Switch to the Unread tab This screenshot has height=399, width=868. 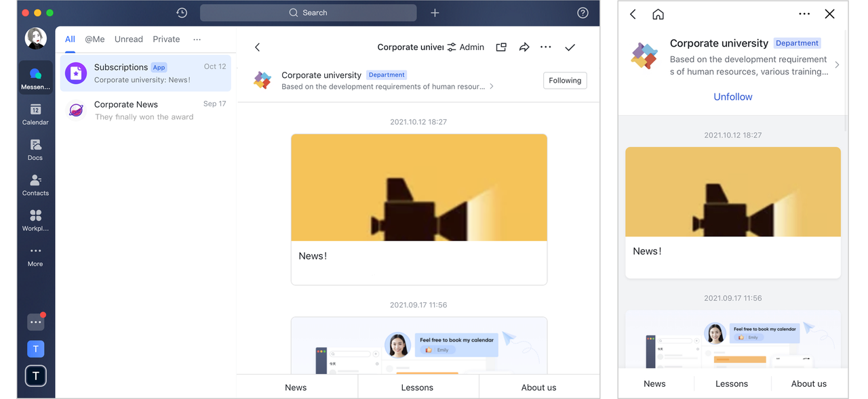tap(128, 39)
